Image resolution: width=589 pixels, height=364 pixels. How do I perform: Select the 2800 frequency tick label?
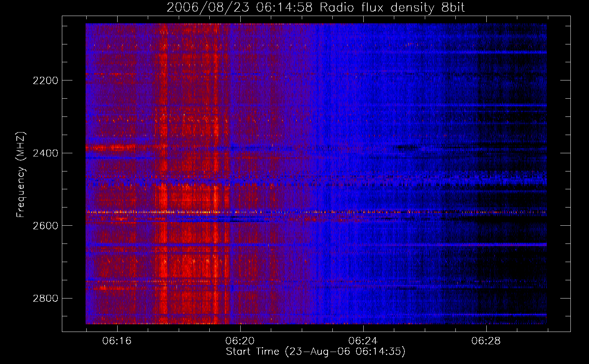(46, 298)
